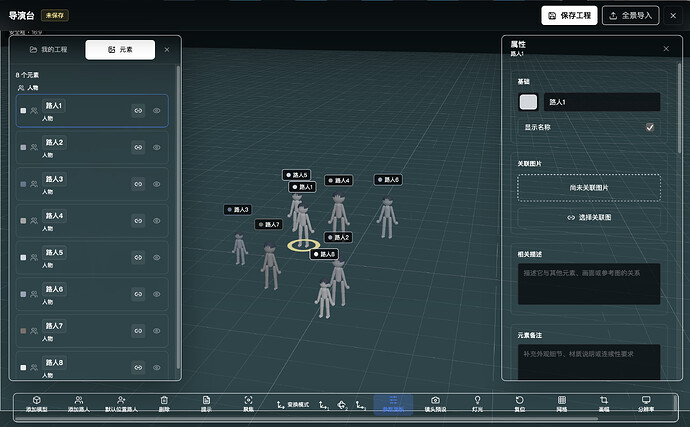Click the 尚未关联图片 dashed box
The width and height of the screenshot is (690, 427).
point(589,188)
